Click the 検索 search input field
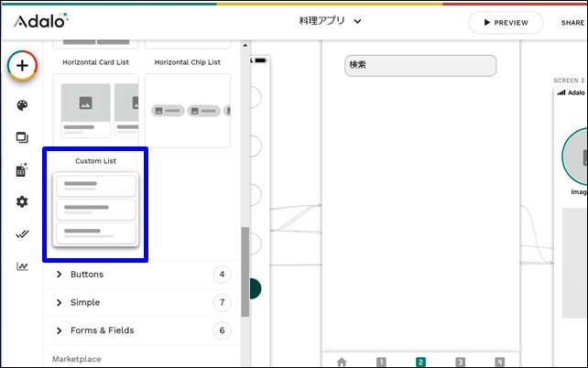This screenshot has height=368, width=588. pyautogui.click(x=420, y=66)
